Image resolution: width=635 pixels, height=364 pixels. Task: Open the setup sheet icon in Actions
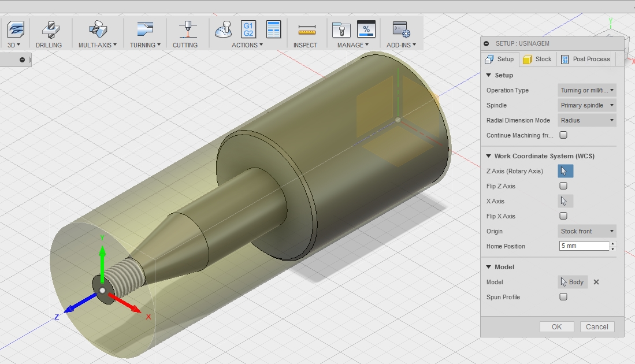(x=273, y=29)
